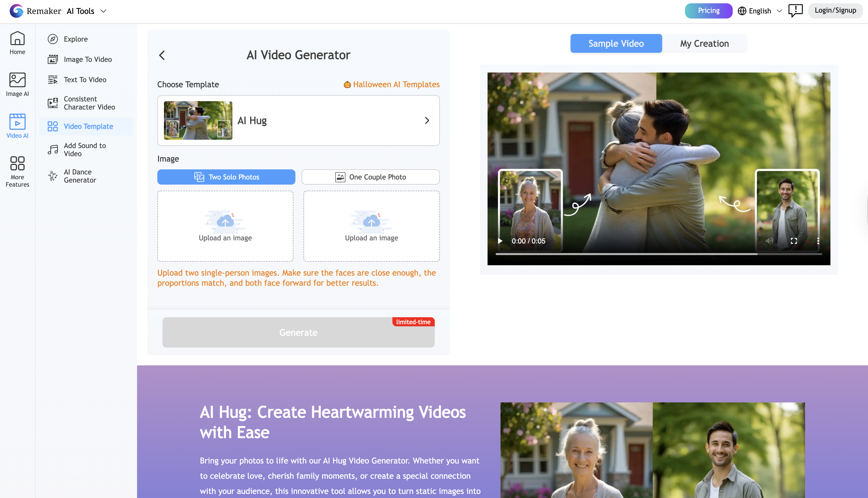The width and height of the screenshot is (868, 498).
Task: Click the left Upload an image box
Action: click(225, 226)
